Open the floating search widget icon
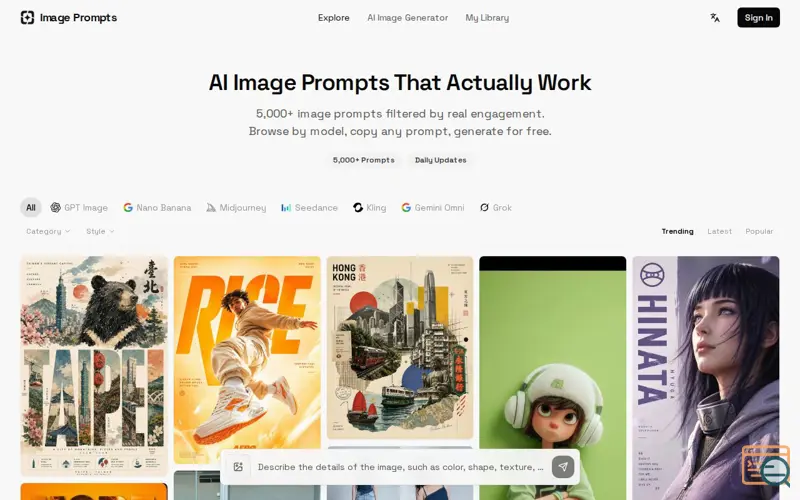 [x=766, y=466]
